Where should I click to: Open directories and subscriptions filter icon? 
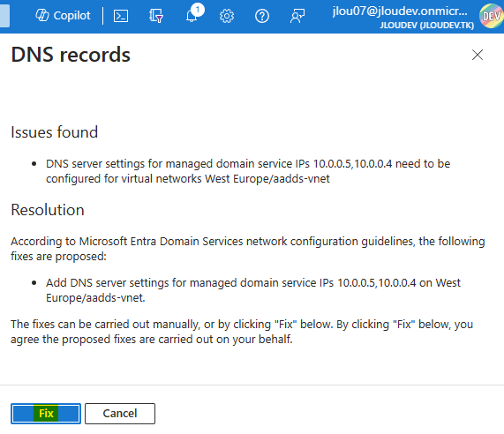[x=156, y=16]
